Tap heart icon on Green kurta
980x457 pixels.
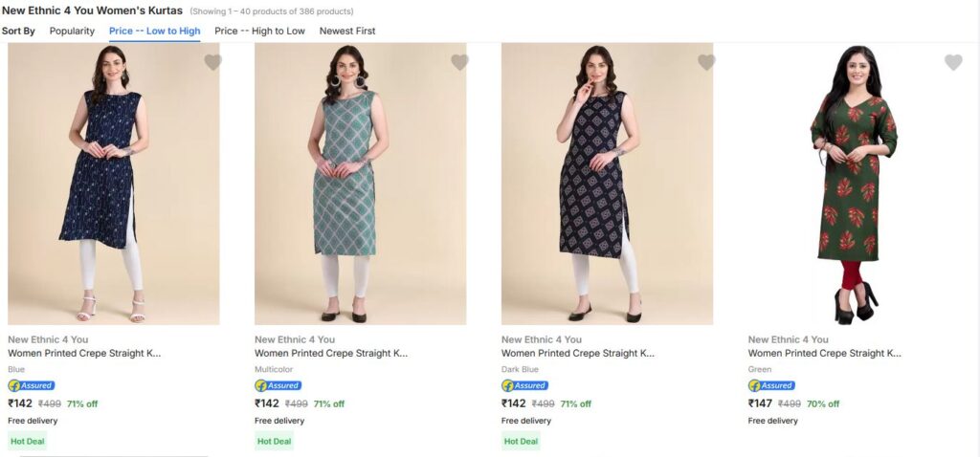tap(953, 62)
